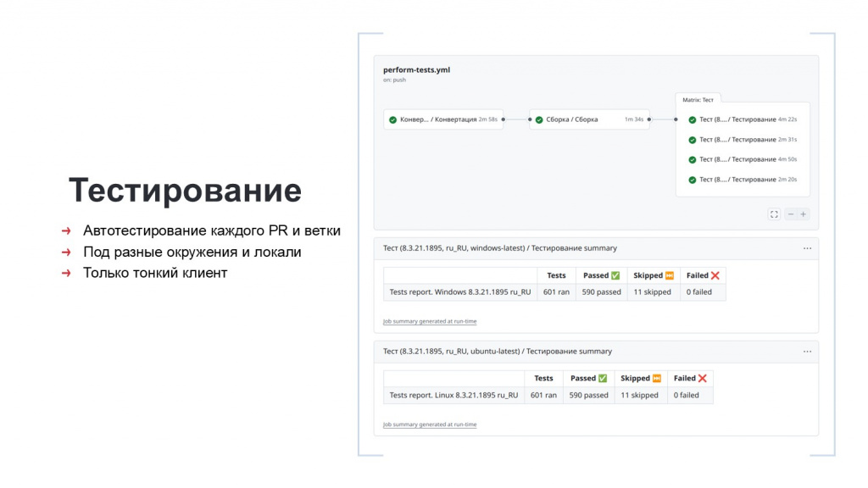
Task: Open job summary link under Linux report
Action: (430, 424)
